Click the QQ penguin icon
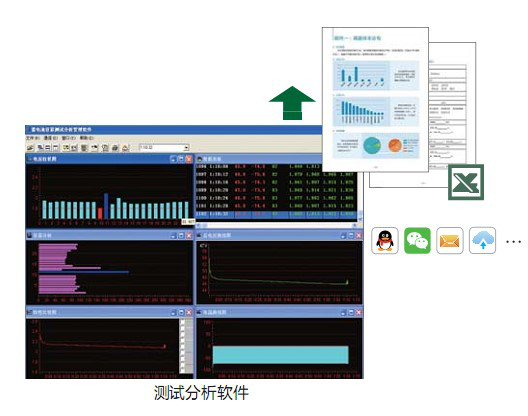Image resolution: width=528 pixels, height=416 pixels. click(385, 241)
